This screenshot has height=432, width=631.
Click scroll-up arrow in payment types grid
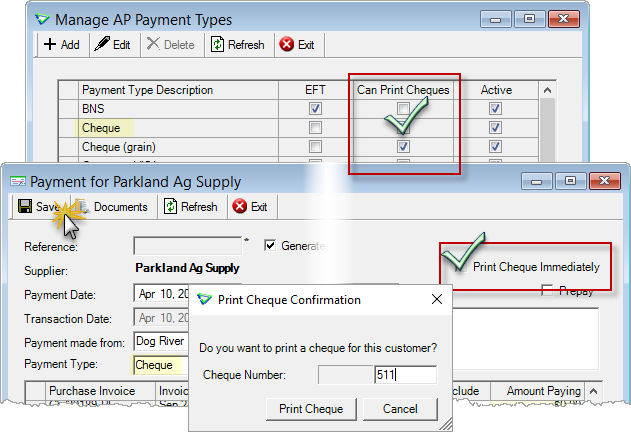tap(547, 90)
